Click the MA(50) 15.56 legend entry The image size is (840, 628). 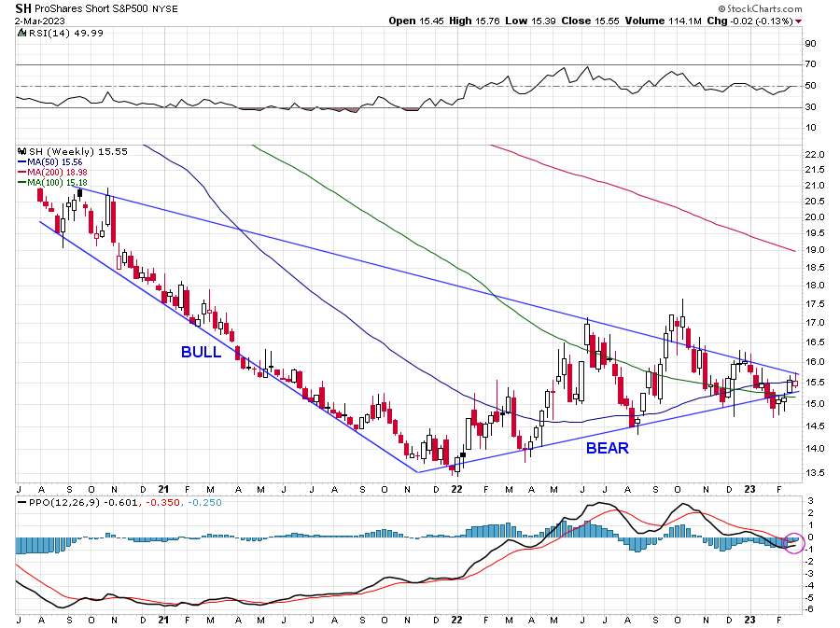(49, 162)
